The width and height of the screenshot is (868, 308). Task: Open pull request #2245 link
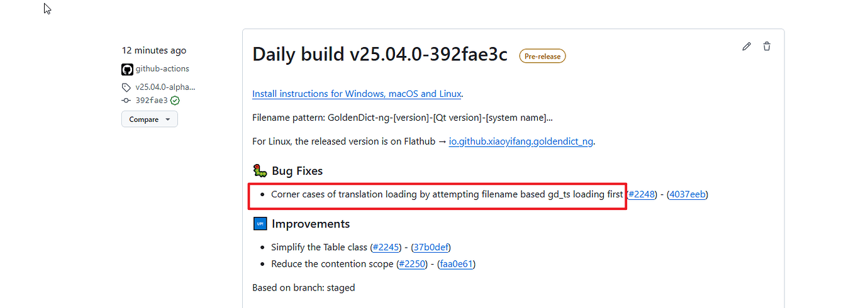tap(386, 247)
